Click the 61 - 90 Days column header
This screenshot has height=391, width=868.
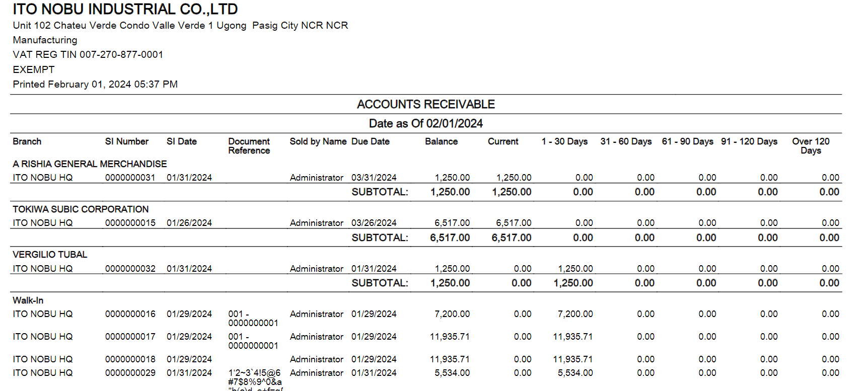tap(688, 141)
